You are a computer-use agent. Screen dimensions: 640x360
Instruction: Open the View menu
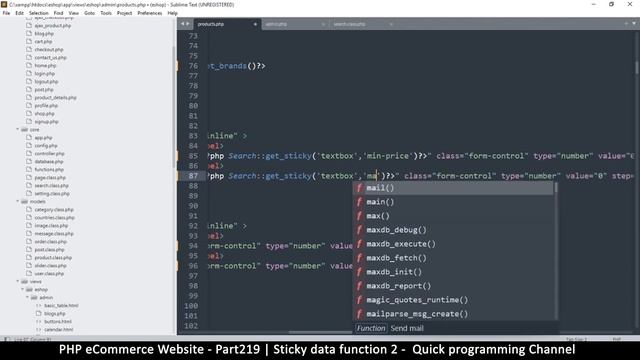tap(74, 13)
